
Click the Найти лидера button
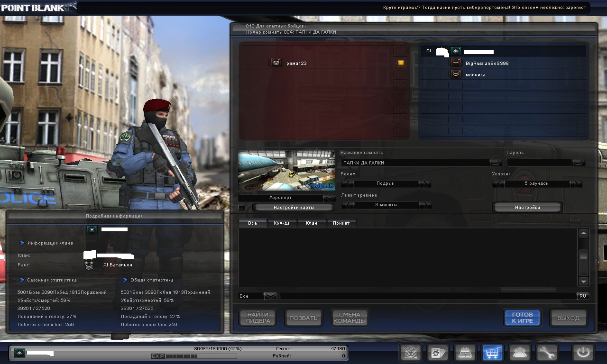pos(258,318)
